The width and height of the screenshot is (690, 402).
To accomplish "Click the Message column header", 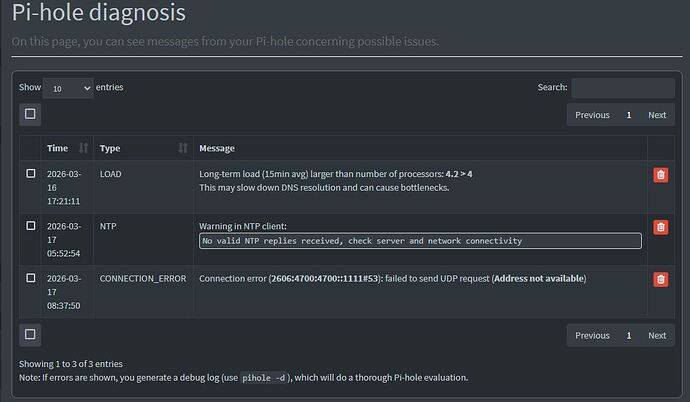I will 217,149.
